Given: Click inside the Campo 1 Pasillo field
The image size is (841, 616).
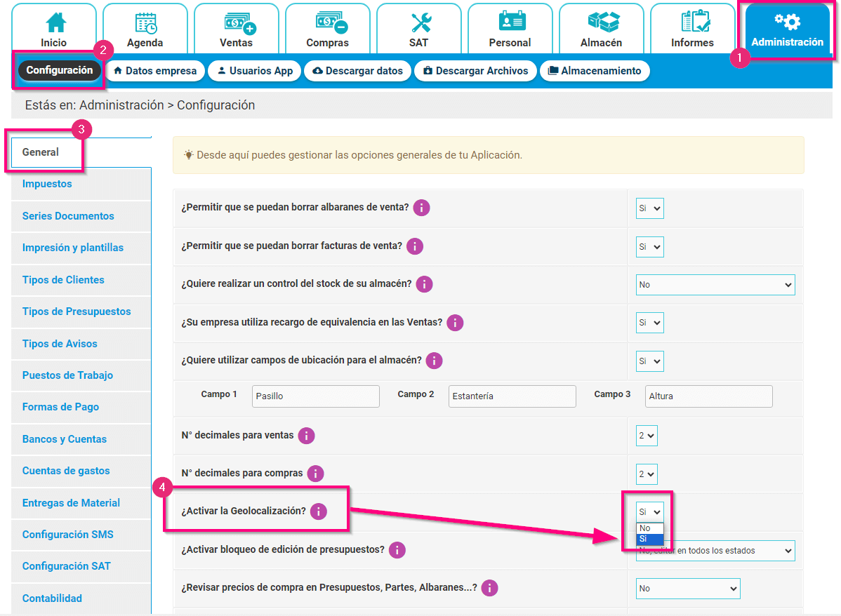Looking at the screenshot, I should pyautogui.click(x=314, y=396).
